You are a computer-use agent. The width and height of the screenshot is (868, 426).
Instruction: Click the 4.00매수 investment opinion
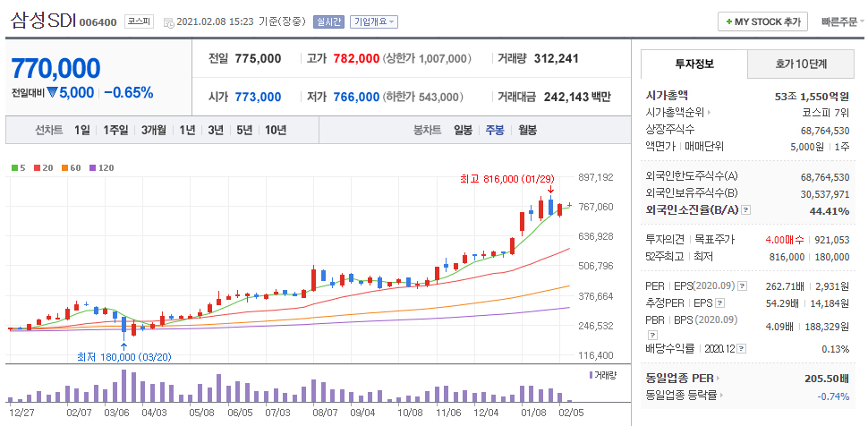coord(785,240)
